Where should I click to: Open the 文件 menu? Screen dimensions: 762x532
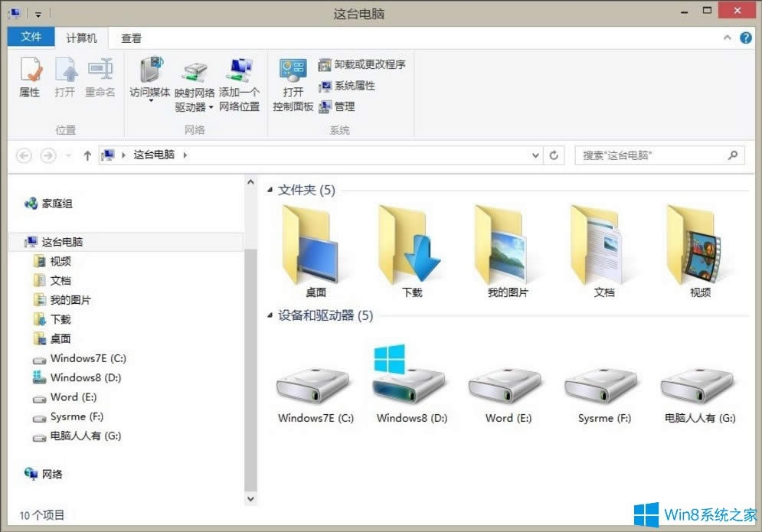(31, 38)
